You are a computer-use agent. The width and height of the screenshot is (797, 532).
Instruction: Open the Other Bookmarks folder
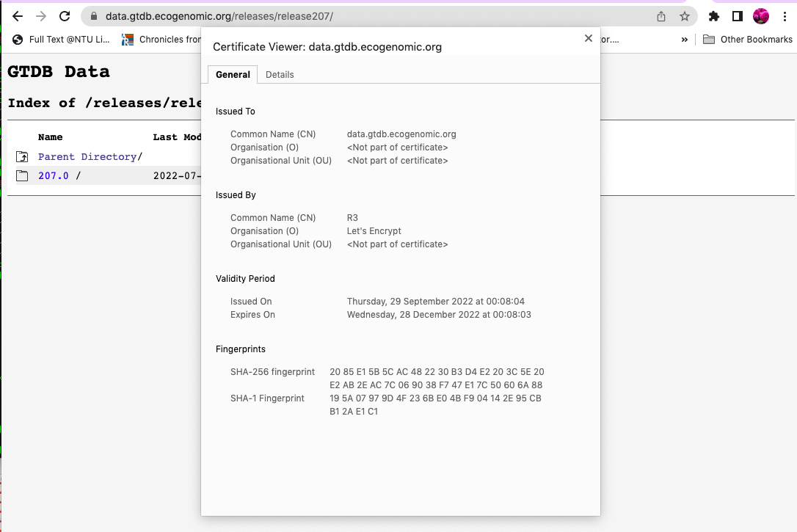tap(748, 40)
